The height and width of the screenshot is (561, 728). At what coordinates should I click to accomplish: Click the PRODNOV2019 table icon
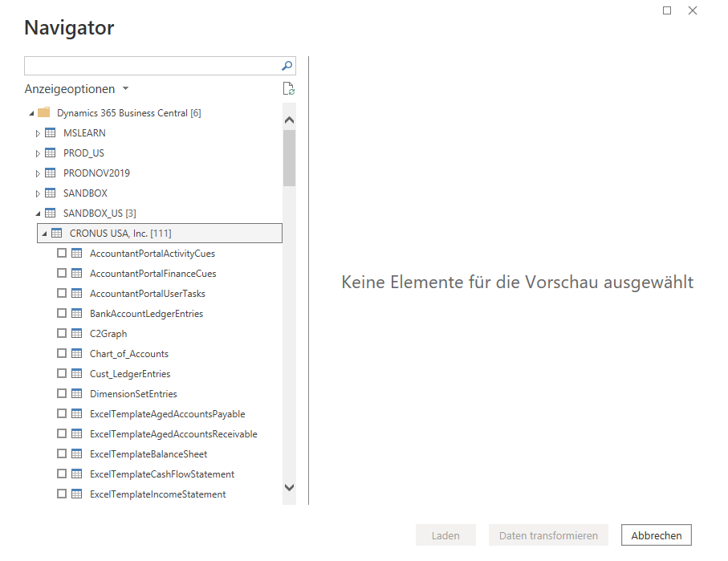50,173
